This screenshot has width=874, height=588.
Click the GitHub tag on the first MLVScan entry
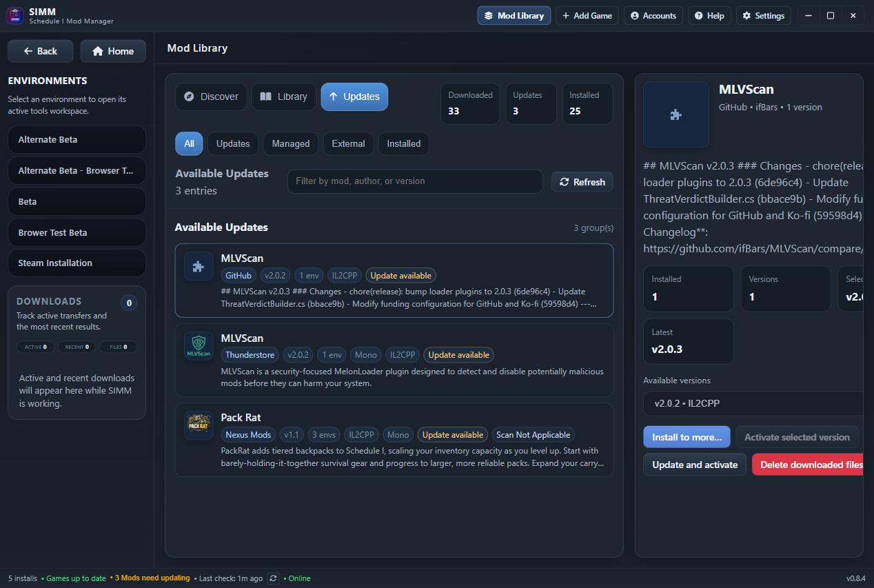238,276
